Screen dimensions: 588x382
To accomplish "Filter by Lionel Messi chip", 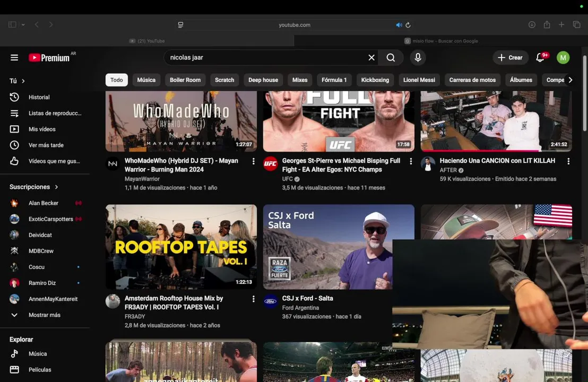I will pyautogui.click(x=419, y=80).
